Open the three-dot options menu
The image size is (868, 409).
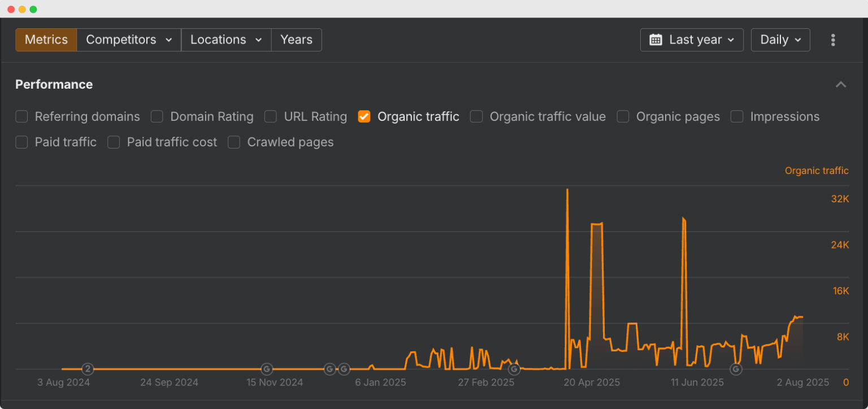pos(833,40)
